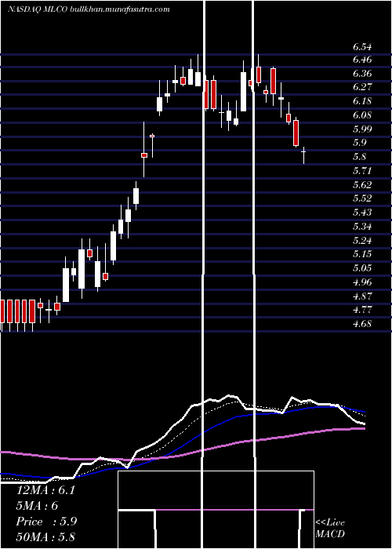Select the 4.96 price axis label
392x549 pixels.
pyautogui.click(x=362, y=282)
